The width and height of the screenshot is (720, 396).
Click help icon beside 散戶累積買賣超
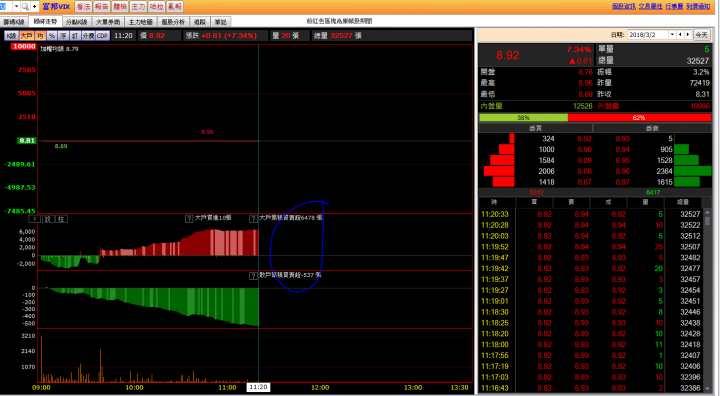[x=253, y=276]
